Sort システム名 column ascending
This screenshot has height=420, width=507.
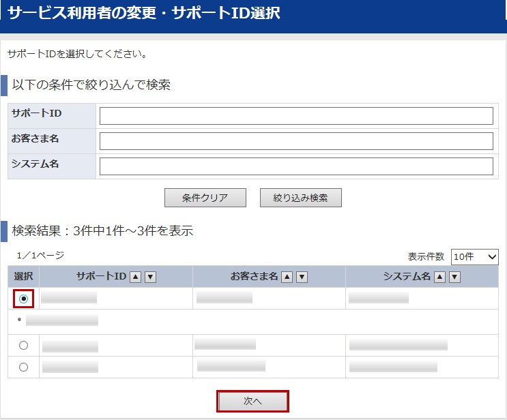pyautogui.click(x=440, y=277)
